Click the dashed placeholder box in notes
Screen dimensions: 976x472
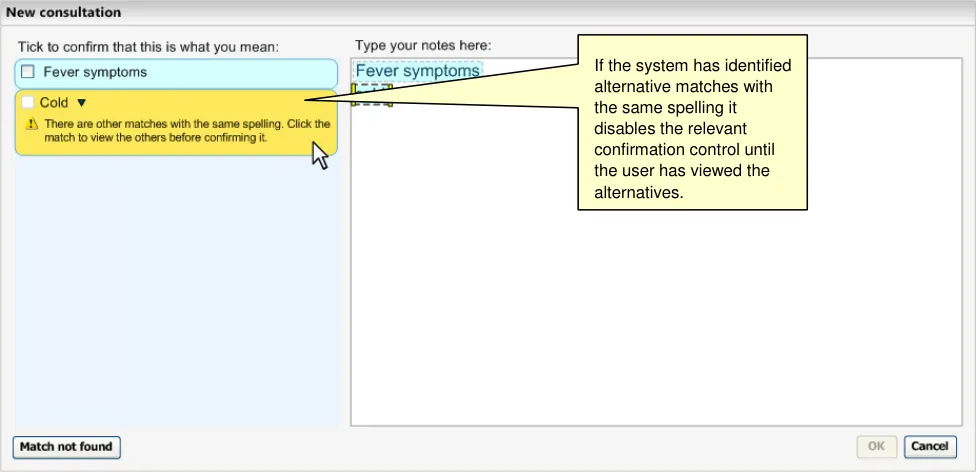click(372, 94)
